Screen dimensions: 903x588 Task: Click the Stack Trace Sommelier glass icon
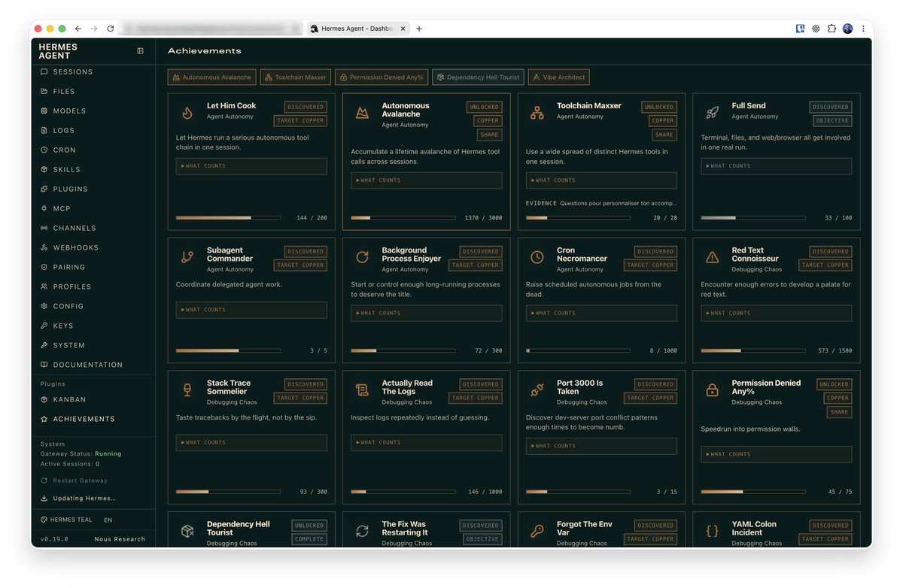[x=187, y=390]
